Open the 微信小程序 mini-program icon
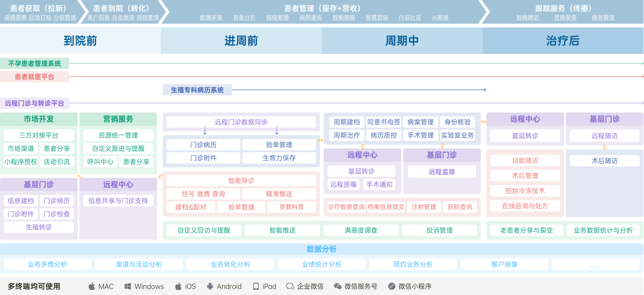The width and height of the screenshot is (644, 295). pos(391,286)
